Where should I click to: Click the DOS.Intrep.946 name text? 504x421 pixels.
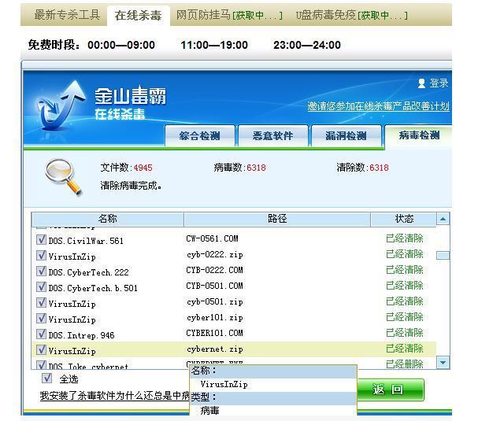(81, 335)
